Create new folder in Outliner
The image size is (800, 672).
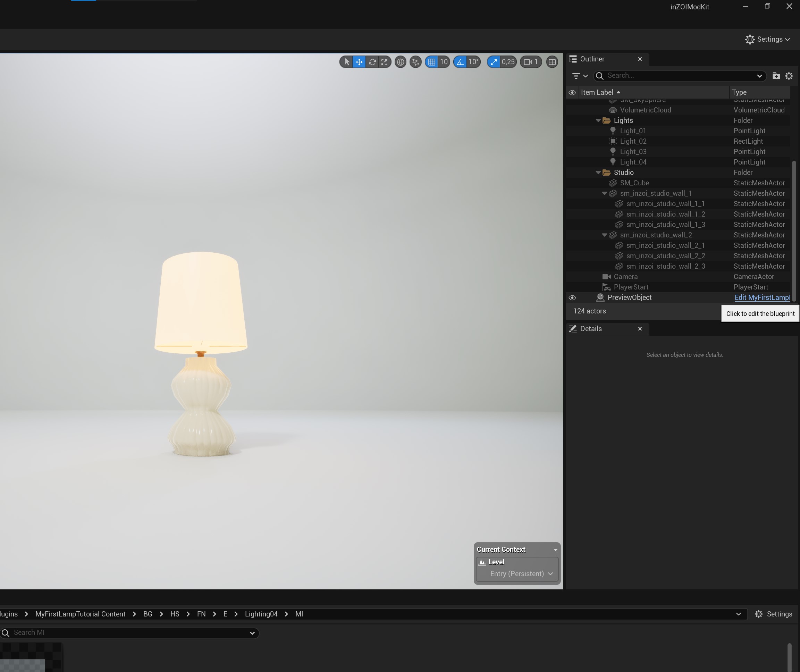click(776, 76)
